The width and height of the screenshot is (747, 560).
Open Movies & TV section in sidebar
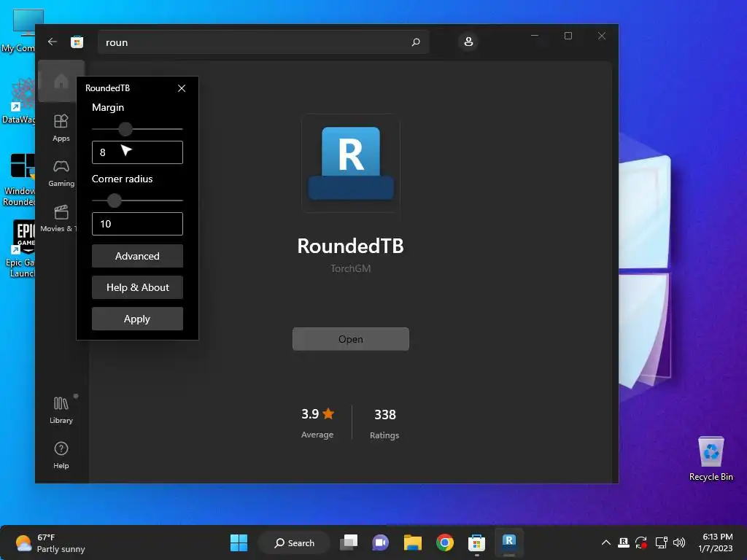coord(60,219)
